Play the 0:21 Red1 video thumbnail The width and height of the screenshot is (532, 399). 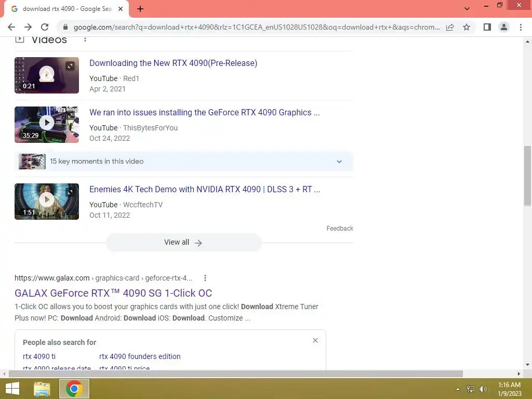[x=47, y=75]
